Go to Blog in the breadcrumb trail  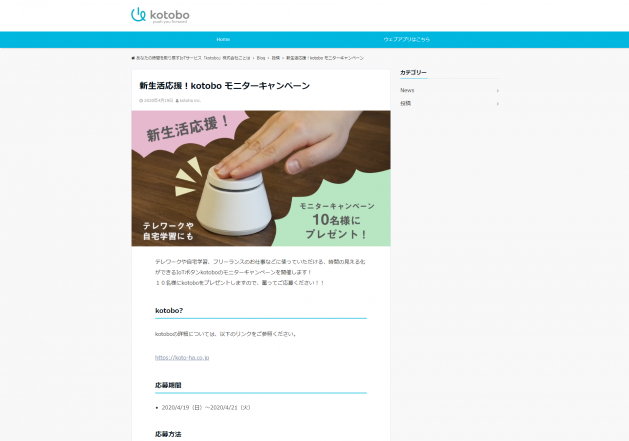(x=261, y=58)
